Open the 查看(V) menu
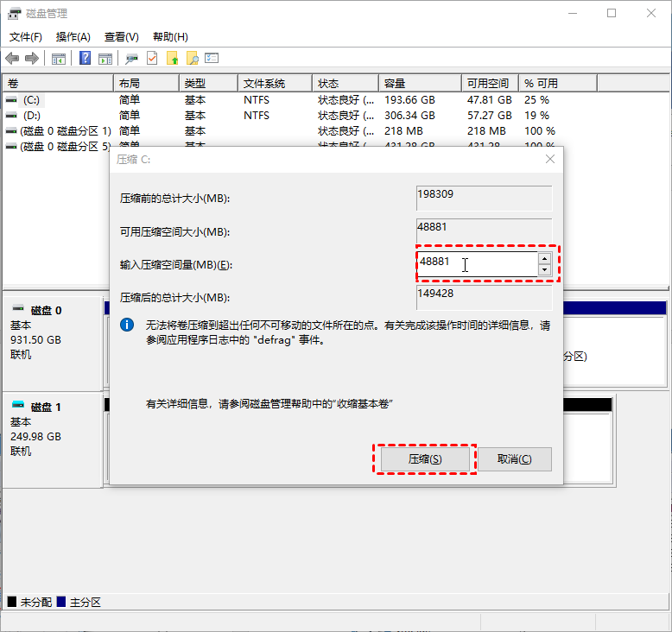672x632 pixels. [x=121, y=37]
